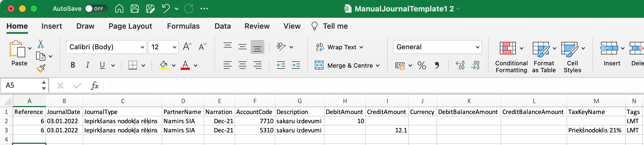
Task: Apply the yellow fill colour swatch
Action: tap(163, 65)
